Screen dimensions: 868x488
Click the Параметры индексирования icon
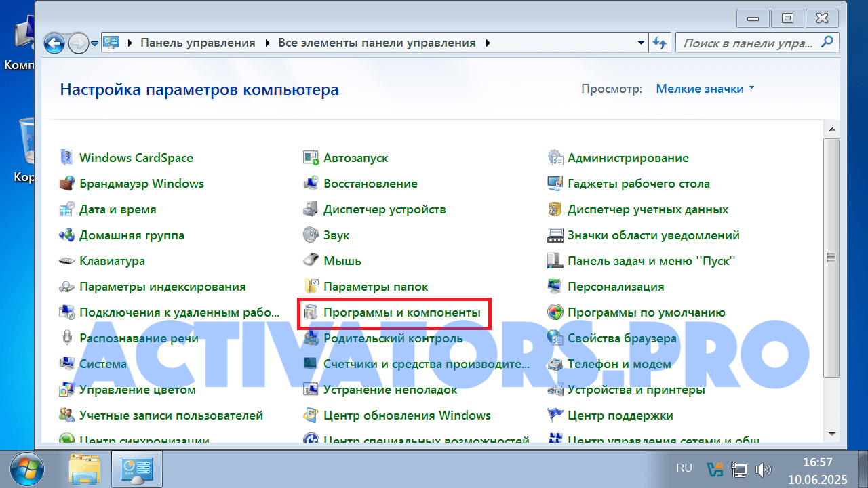[66, 287]
